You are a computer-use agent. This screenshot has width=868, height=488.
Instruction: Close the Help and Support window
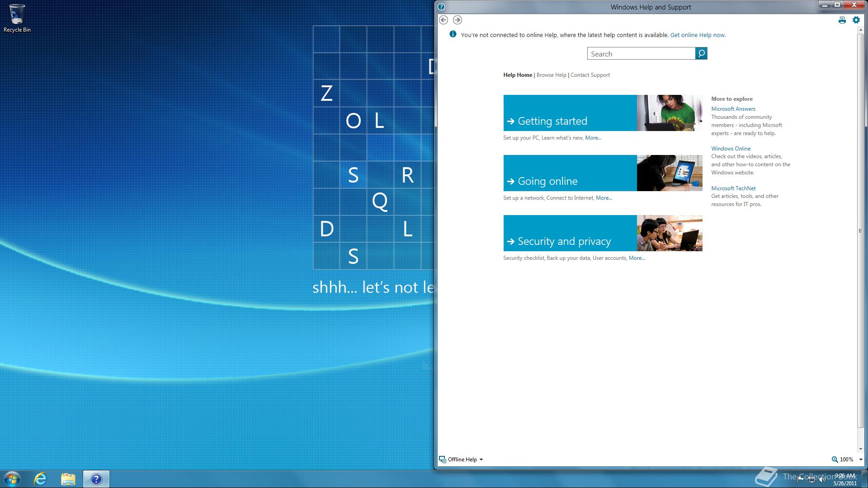pos(854,5)
